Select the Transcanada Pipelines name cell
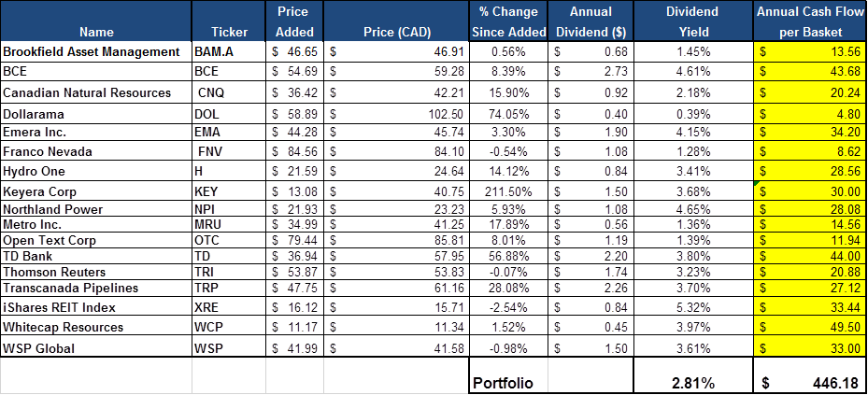Screen dimensions: 868x395 95,289
